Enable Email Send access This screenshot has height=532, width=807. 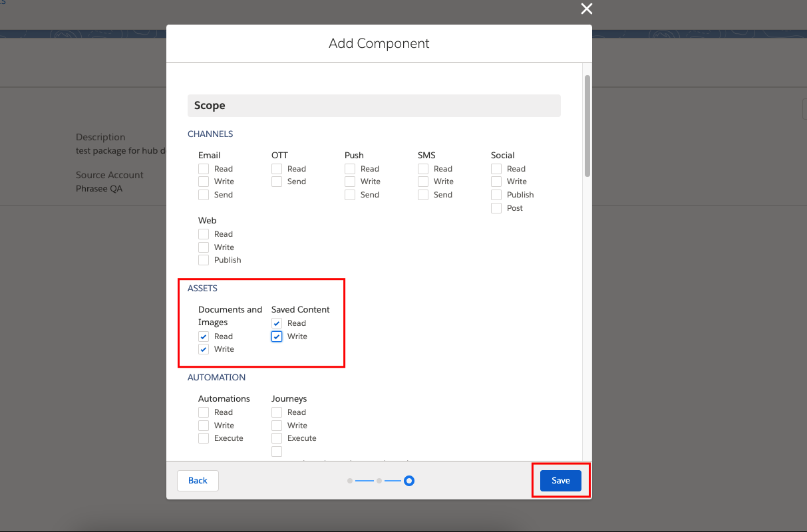(204, 194)
